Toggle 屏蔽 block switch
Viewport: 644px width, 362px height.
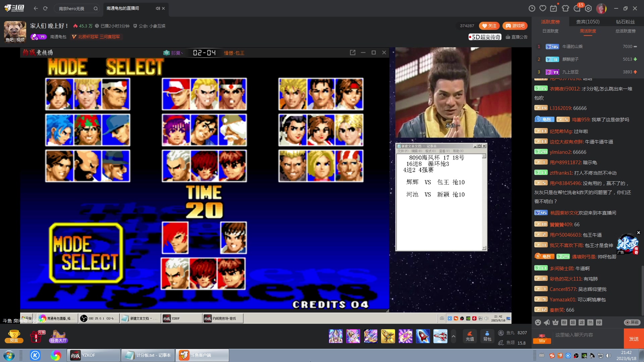632,322
